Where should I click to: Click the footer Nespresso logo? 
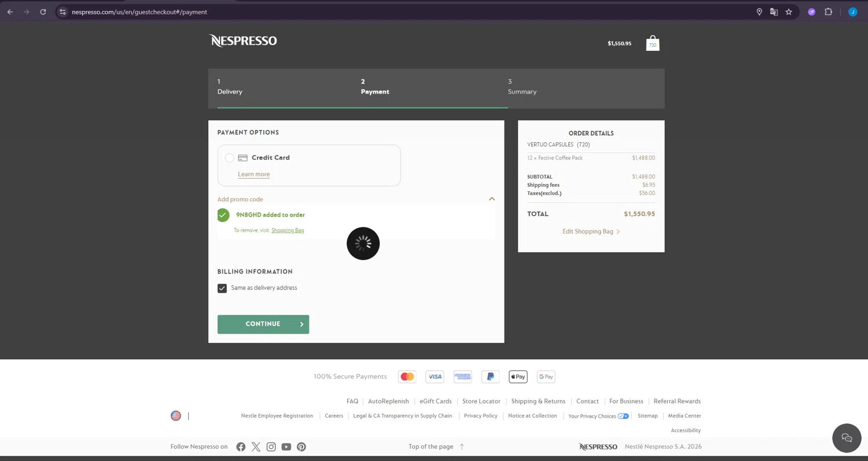click(x=598, y=447)
